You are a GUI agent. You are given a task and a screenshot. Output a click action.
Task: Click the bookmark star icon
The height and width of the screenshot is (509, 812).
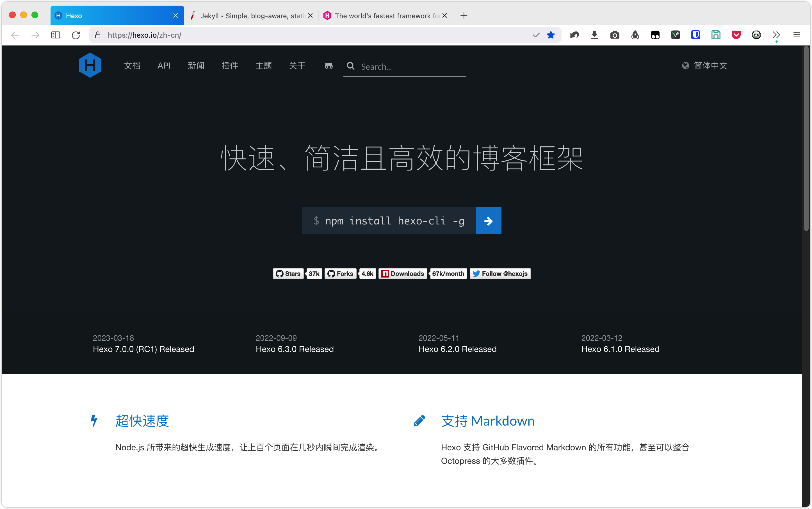[551, 35]
